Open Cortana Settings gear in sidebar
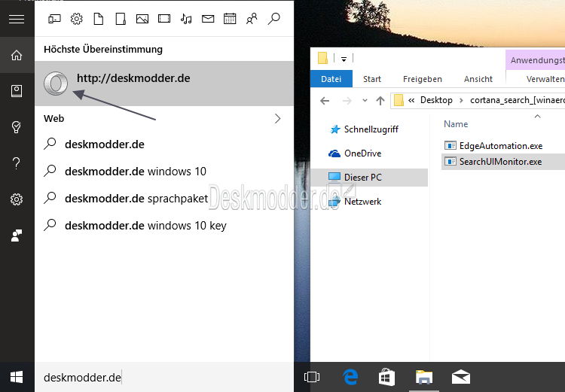This screenshot has height=392, width=565. point(17,199)
